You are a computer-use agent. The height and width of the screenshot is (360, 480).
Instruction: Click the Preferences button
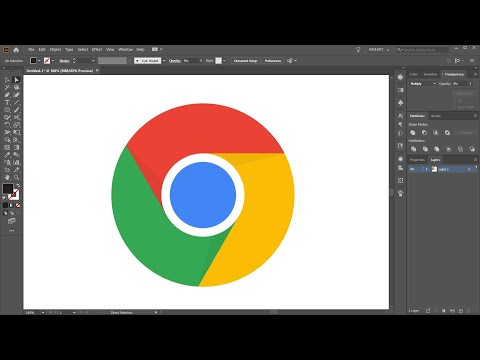(x=273, y=61)
